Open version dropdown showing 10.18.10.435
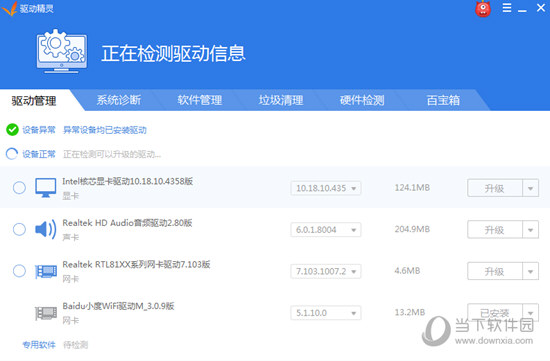 click(x=326, y=188)
